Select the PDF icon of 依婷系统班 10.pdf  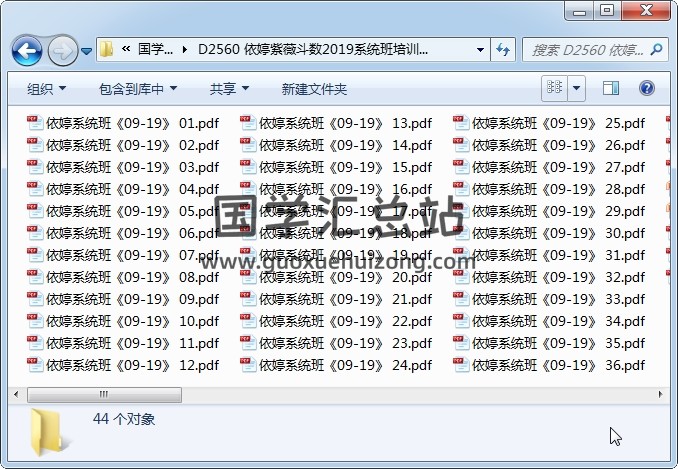(35, 321)
